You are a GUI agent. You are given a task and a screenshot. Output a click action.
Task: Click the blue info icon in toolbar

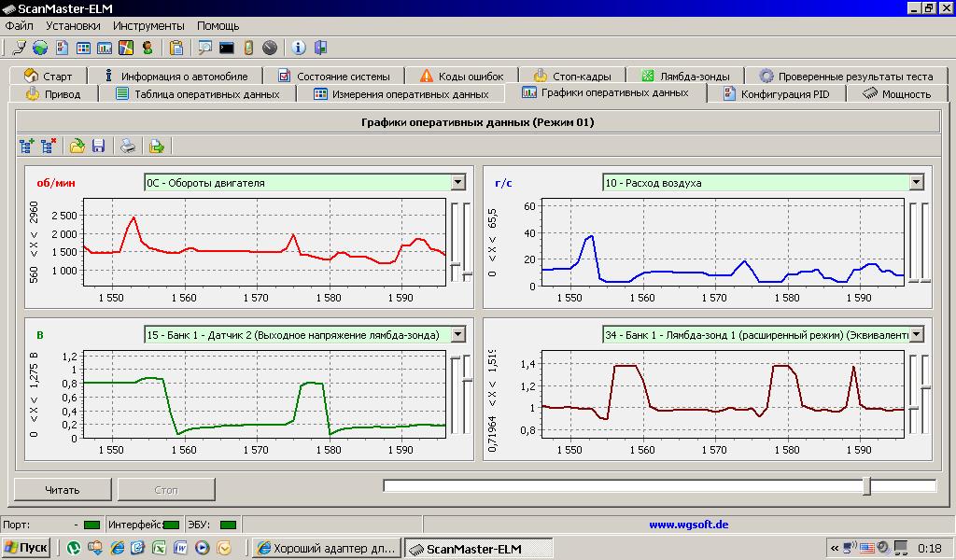(x=298, y=48)
